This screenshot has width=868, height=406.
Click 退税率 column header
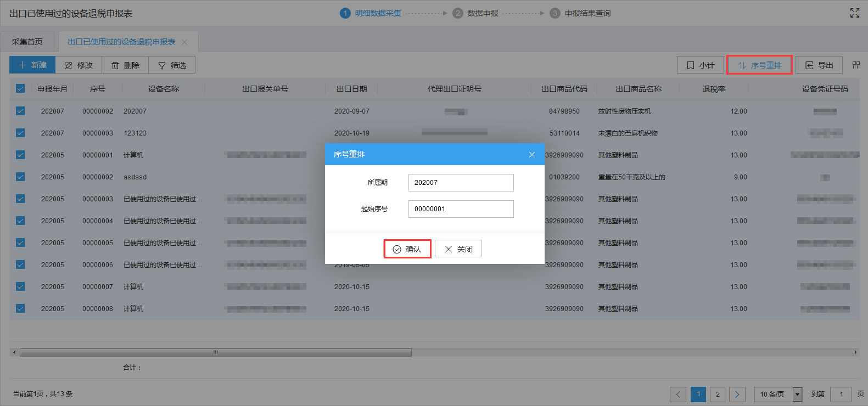point(714,89)
